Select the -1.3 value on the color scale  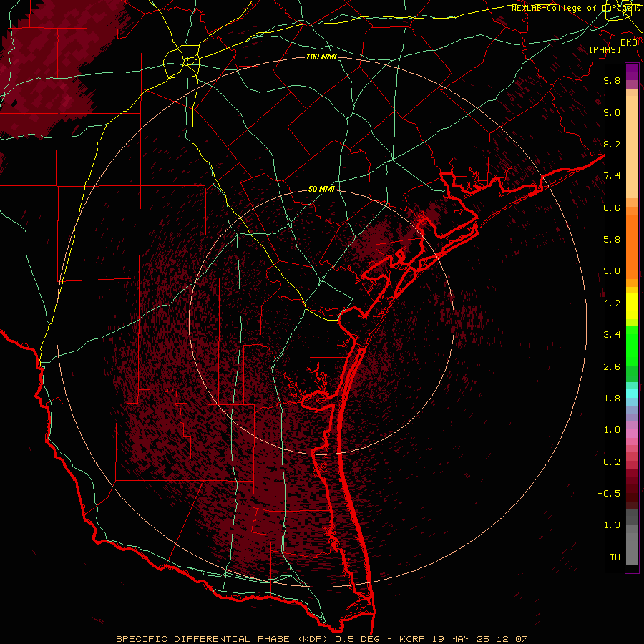pos(609,525)
